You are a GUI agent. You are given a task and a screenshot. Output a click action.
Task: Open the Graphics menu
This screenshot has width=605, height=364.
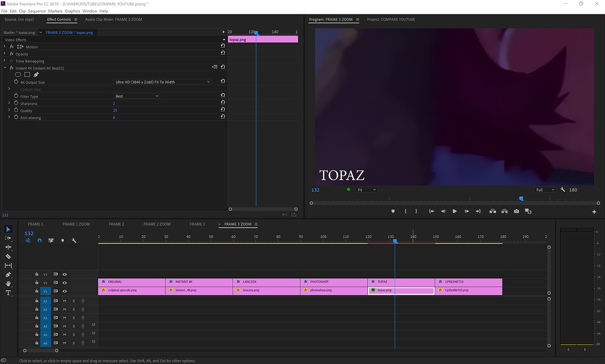pos(72,11)
